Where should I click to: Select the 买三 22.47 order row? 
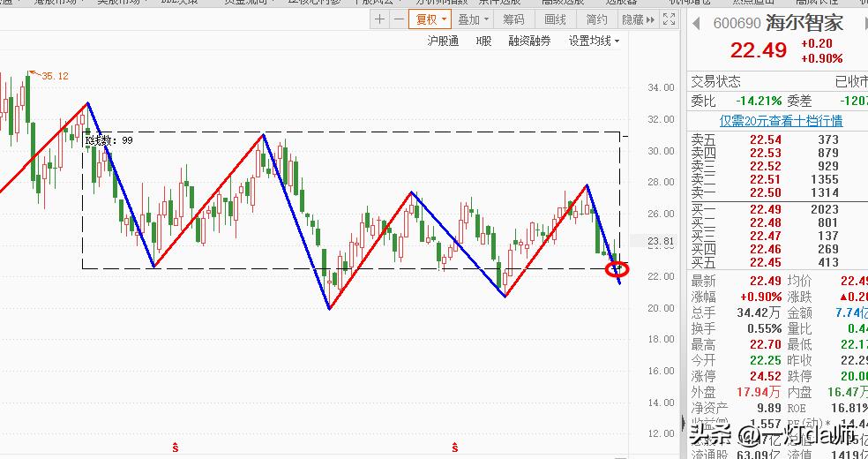pyautogui.click(x=777, y=236)
